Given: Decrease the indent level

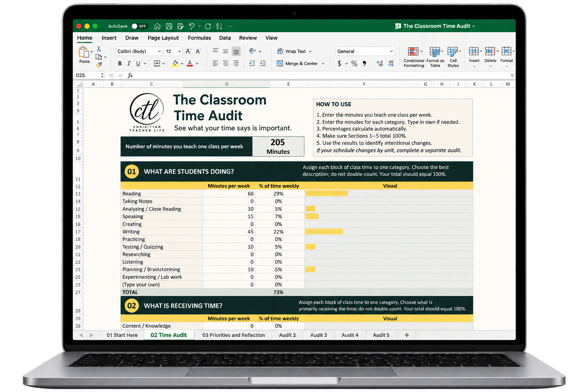Looking at the screenshot, I should (252, 63).
